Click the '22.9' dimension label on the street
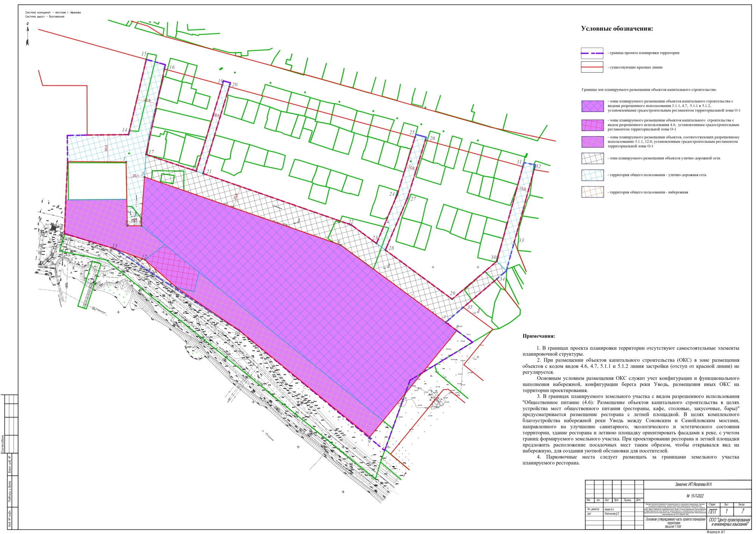756x534 pixels. tap(147, 100)
